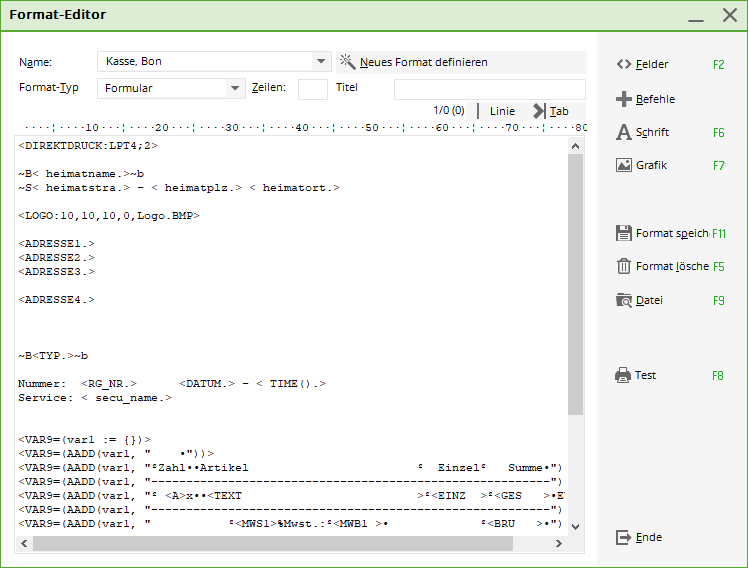Image resolution: width=748 pixels, height=568 pixels.
Task: Click the DIREKTDRUCK:LPT4;2 line in editor
Action: (88, 145)
